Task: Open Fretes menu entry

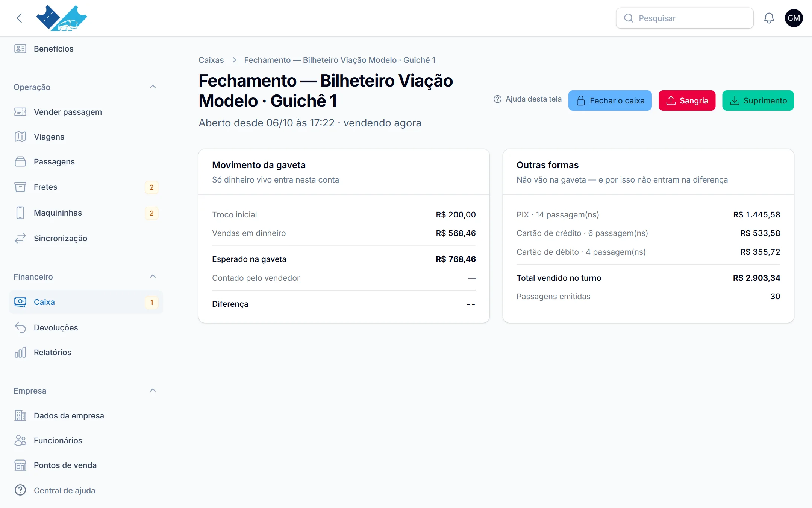Action: tap(86, 187)
